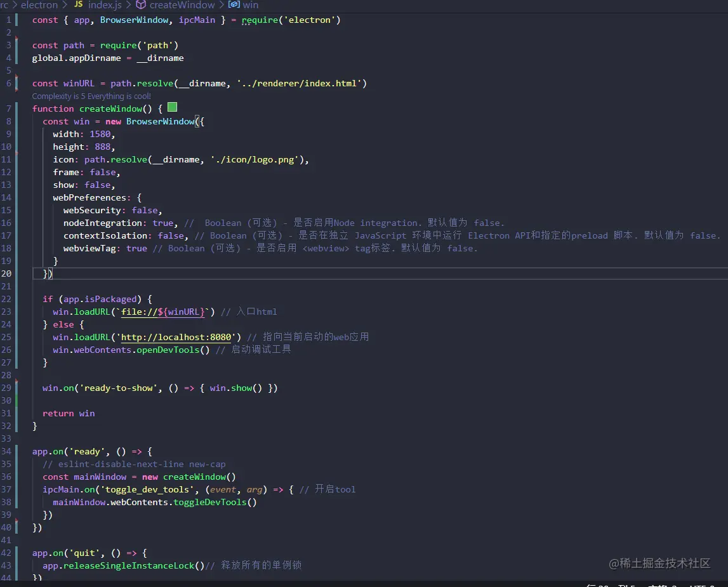Select the win breadcrumb symbol
This screenshot has width=728, height=587.
tap(250, 5)
